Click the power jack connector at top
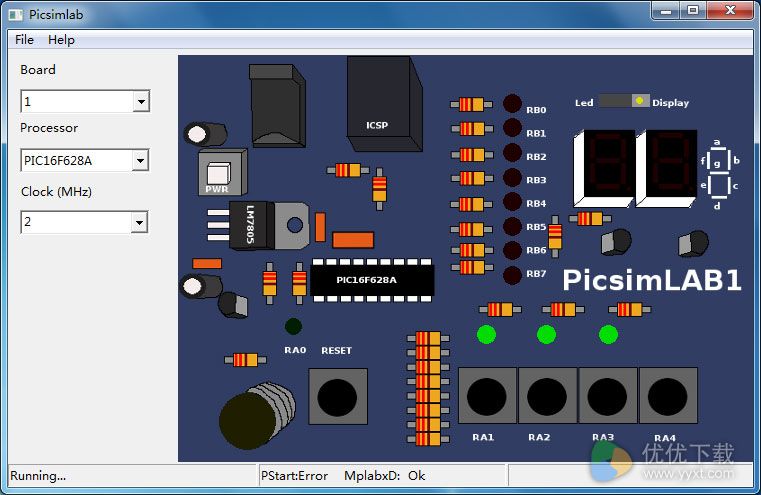This screenshot has width=761, height=495. [277, 105]
